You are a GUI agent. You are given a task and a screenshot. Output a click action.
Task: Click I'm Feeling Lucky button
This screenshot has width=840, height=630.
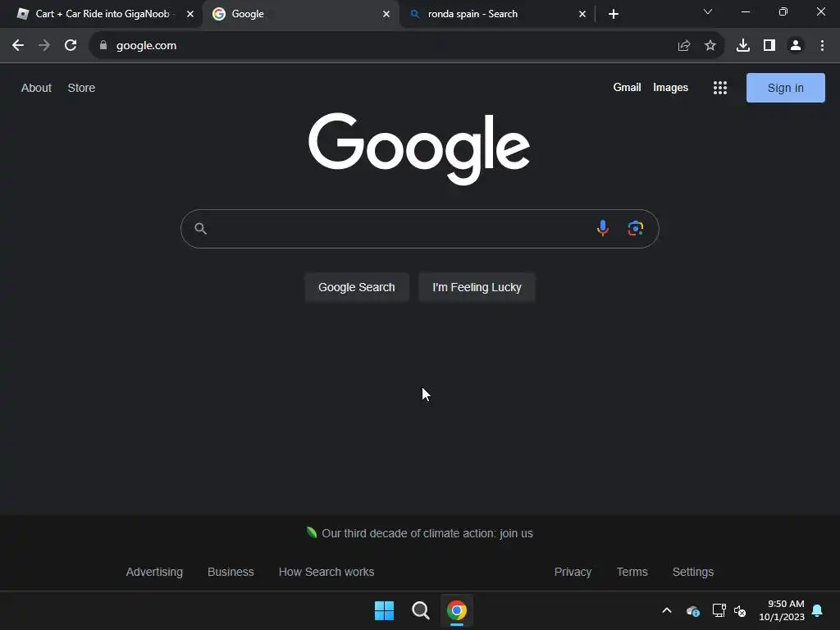[x=477, y=287]
